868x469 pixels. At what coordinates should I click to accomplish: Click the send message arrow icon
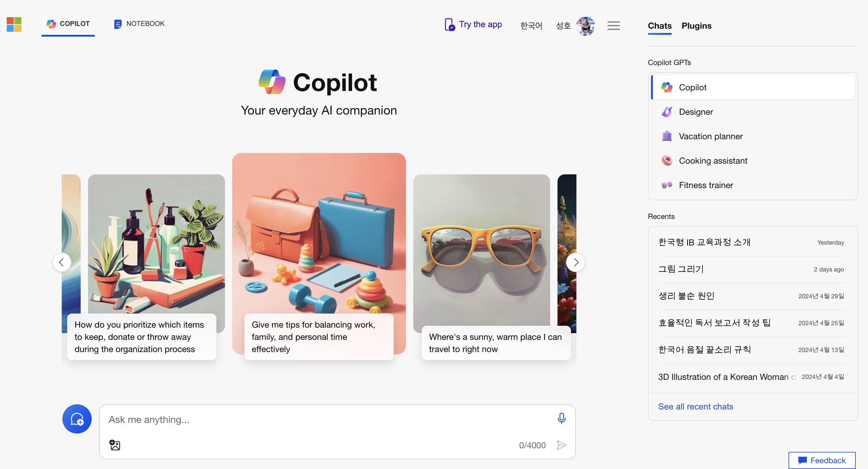coord(561,445)
